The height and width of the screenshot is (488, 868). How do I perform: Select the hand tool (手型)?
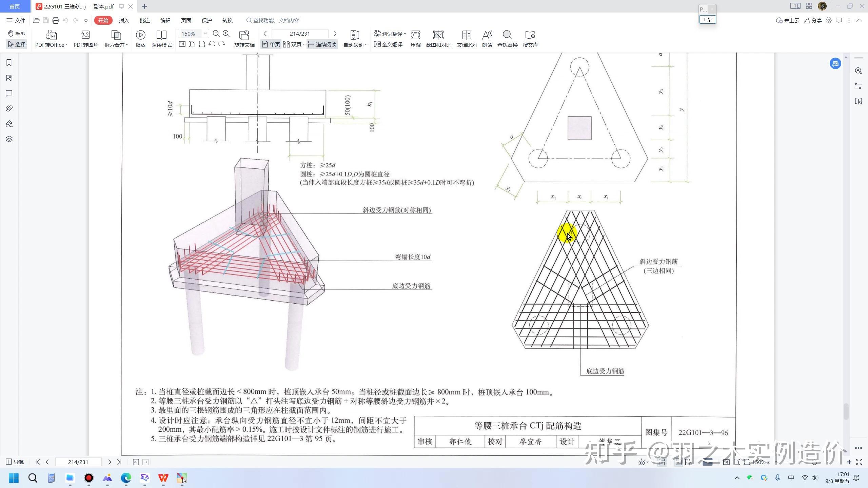(x=17, y=34)
